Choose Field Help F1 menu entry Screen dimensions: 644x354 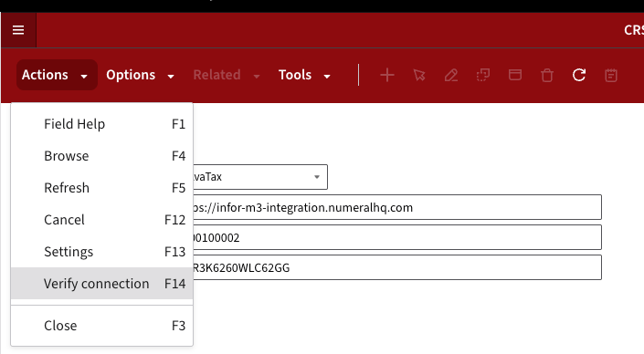click(x=102, y=124)
